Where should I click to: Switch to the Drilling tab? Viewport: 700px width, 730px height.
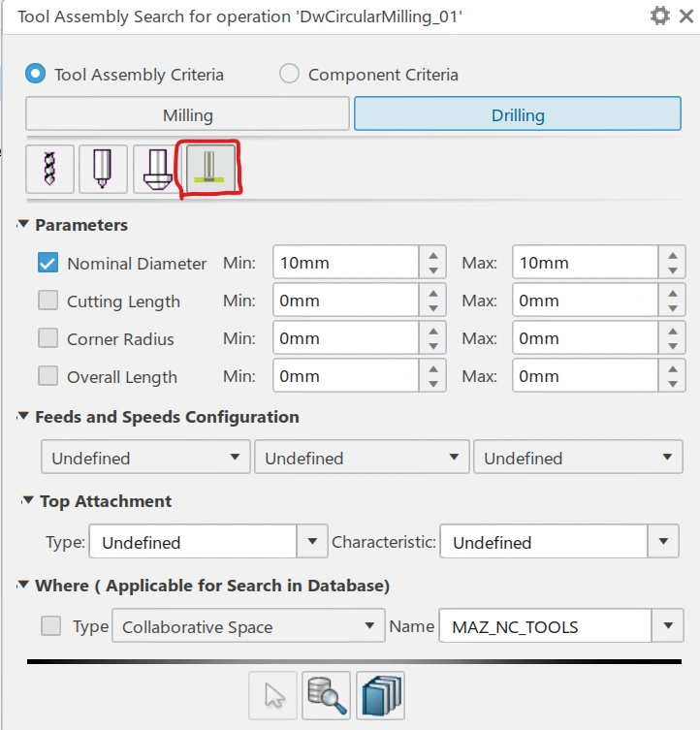point(518,114)
